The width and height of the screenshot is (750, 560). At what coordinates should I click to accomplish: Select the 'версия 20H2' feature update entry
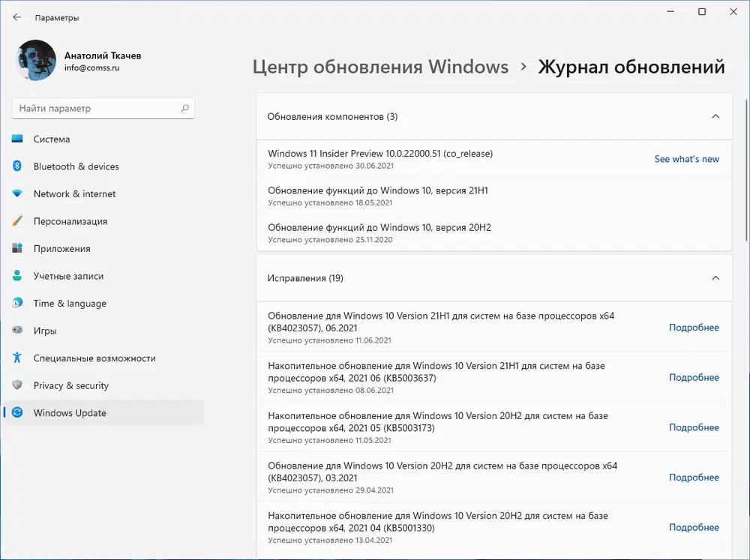click(x=494, y=233)
